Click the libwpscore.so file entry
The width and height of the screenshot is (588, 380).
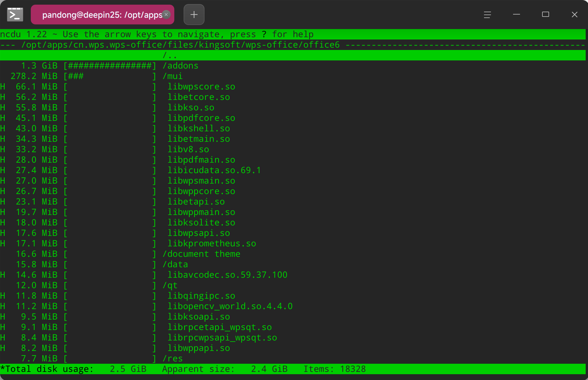[x=201, y=87]
